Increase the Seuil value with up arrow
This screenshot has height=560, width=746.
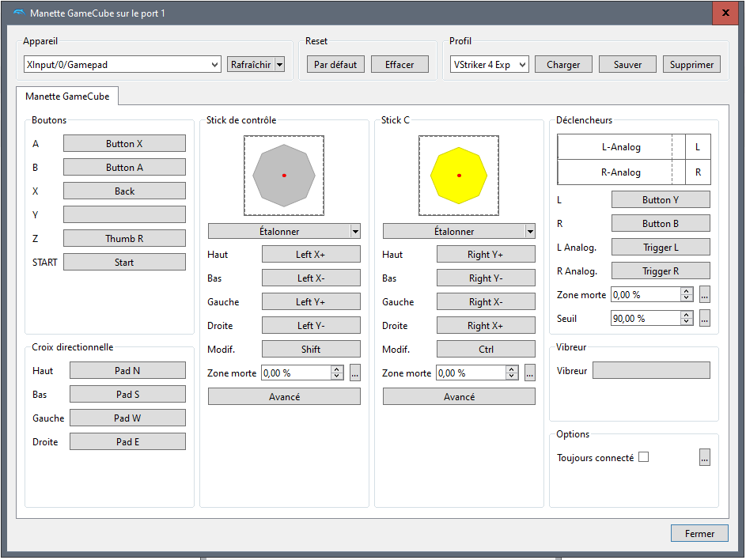[687, 315]
